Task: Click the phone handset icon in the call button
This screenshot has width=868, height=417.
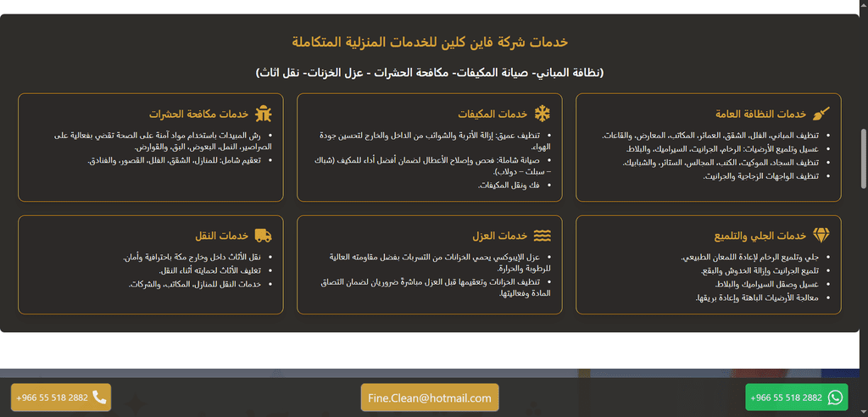Action: (x=99, y=397)
